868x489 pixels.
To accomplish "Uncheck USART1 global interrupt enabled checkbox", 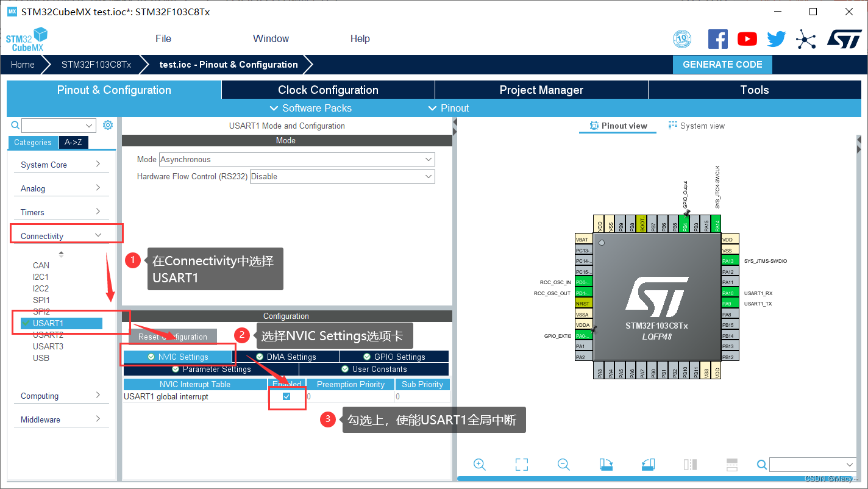I will pyautogui.click(x=286, y=396).
